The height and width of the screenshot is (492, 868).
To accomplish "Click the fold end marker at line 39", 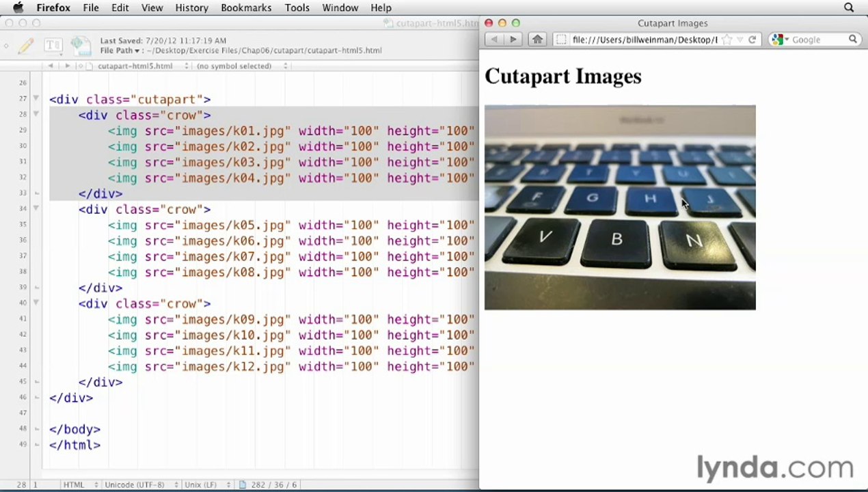I will (36, 288).
